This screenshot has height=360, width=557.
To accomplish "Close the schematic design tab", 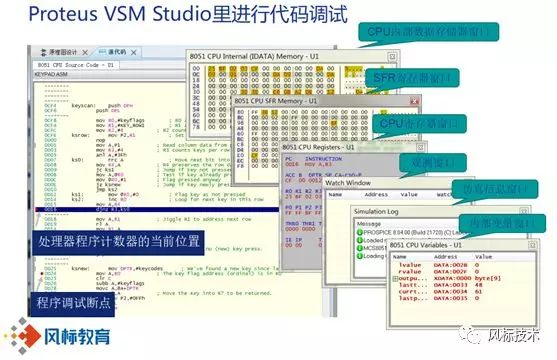I will [85, 53].
